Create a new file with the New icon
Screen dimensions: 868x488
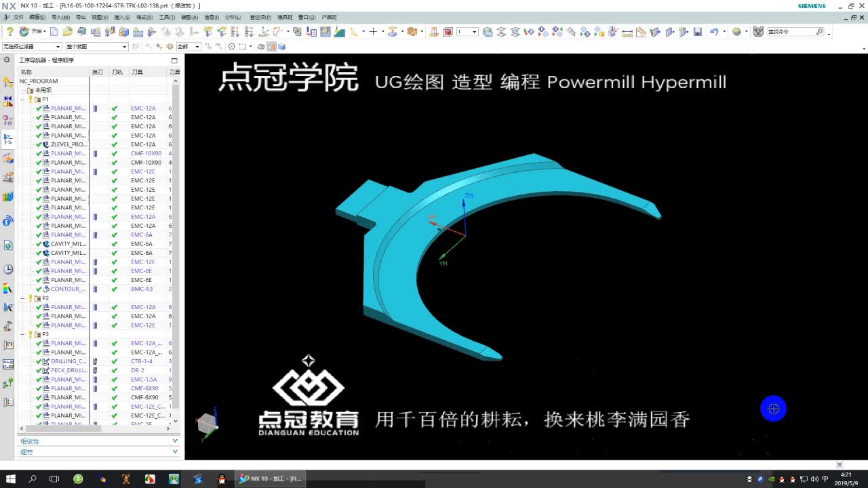tap(54, 32)
